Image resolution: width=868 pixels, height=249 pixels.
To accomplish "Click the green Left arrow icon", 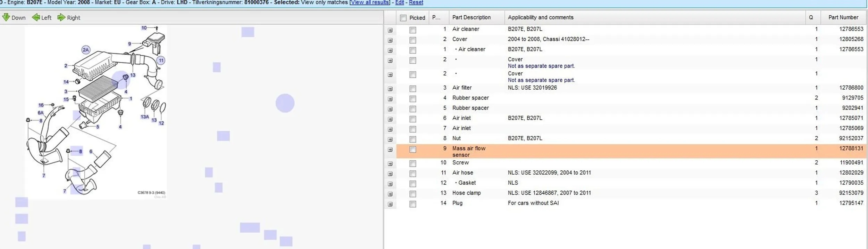I will pyautogui.click(x=35, y=17).
